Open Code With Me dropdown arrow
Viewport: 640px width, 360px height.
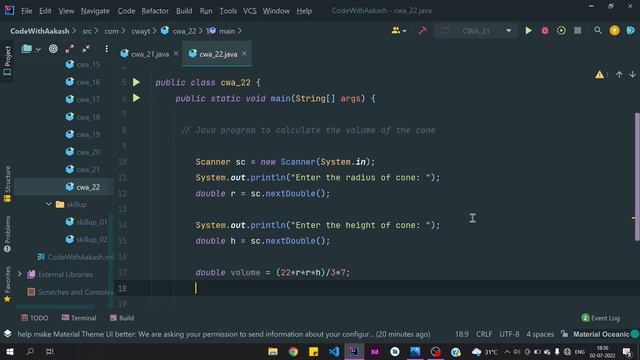[x=404, y=31]
